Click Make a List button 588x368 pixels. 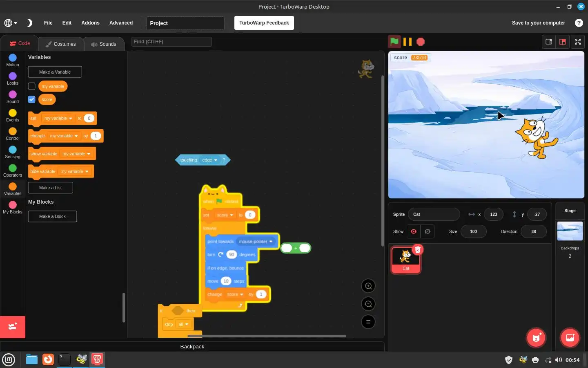(51, 188)
